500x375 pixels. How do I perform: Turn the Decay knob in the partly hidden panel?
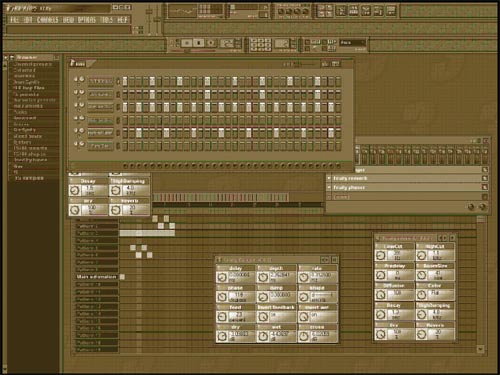coord(74,190)
